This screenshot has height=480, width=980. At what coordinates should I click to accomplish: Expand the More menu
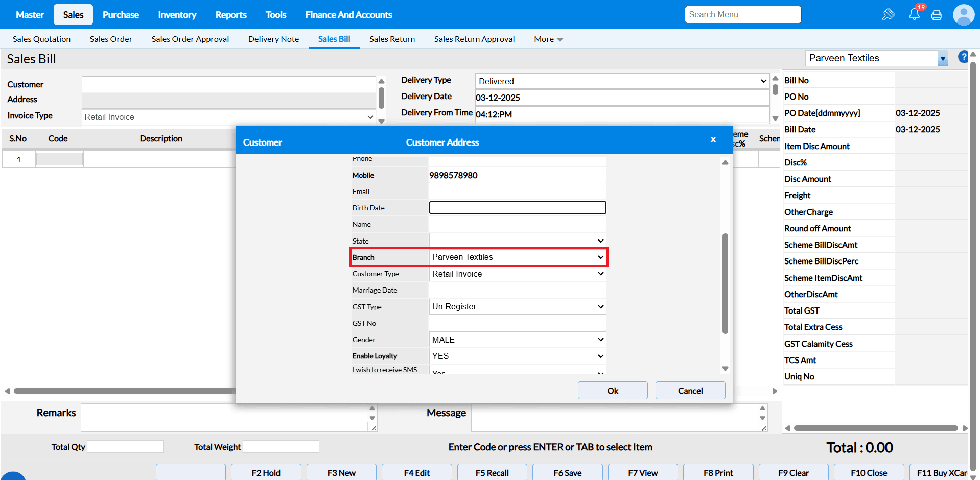pos(548,39)
